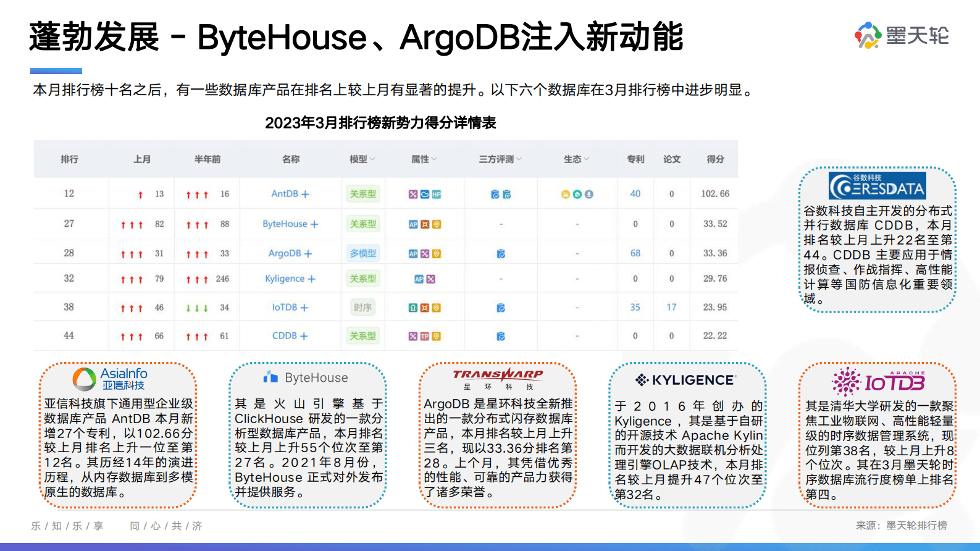Click the TP attribute icon in CDDB row

[x=424, y=337]
